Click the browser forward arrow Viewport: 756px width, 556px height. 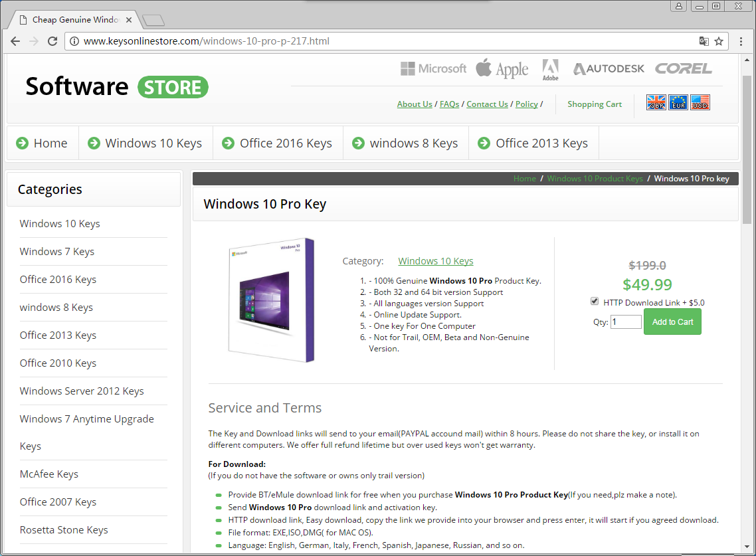click(34, 41)
